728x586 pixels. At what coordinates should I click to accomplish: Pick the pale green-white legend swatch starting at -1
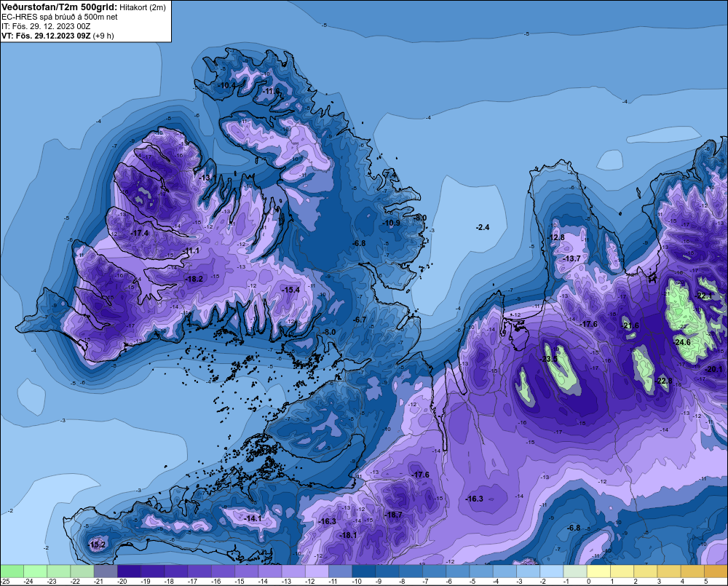click(575, 571)
